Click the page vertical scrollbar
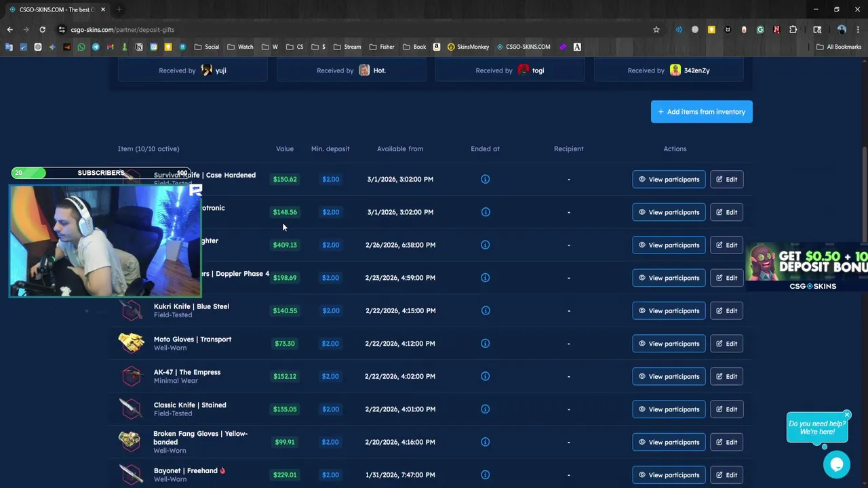 (x=865, y=193)
